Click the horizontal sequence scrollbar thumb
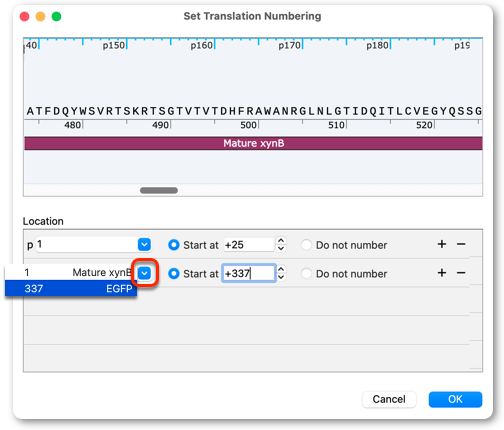Screen dimensions: 504x430 coord(159,190)
